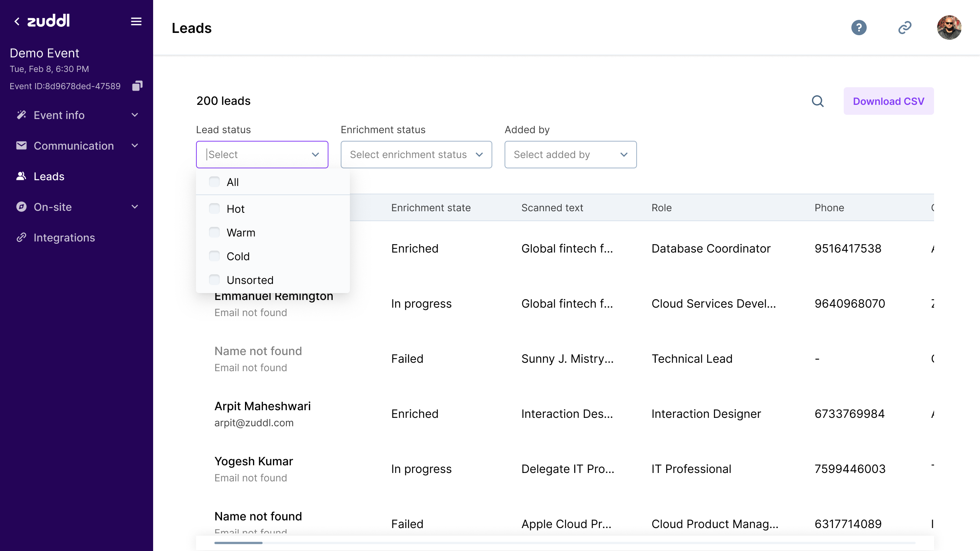Click the hamburger menu icon in sidebar

click(136, 21)
